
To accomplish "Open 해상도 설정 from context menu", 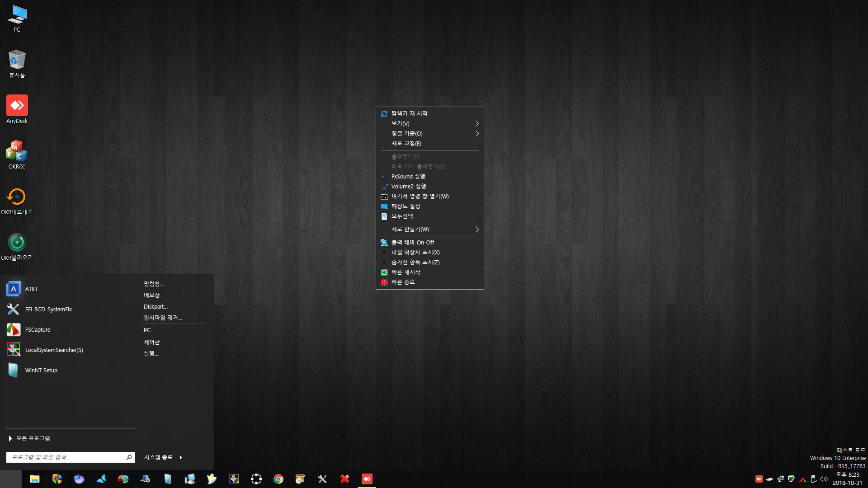I will pyautogui.click(x=429, y=206).
